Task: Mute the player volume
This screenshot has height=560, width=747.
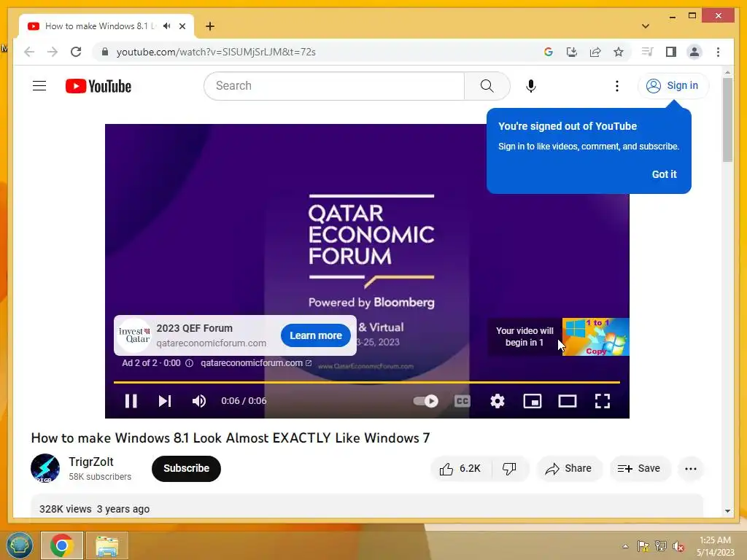Action: (199, 401)
